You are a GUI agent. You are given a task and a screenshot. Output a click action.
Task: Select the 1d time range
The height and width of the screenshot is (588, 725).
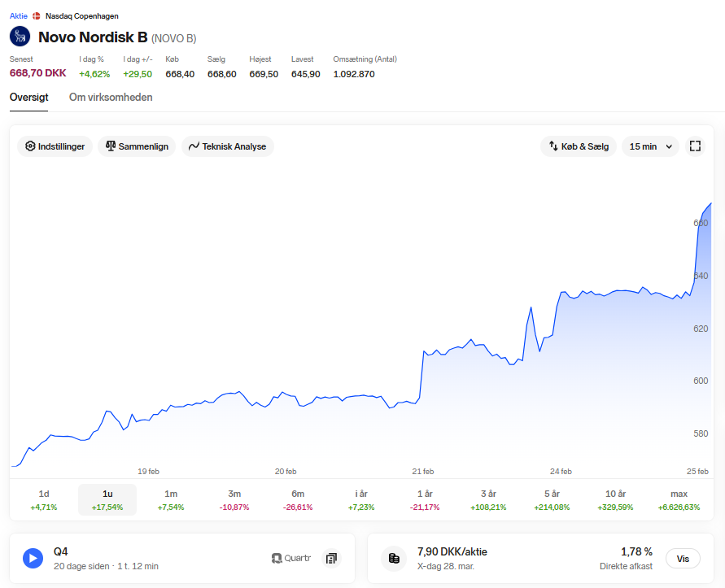pyautogui.click(x=44, y=499)
